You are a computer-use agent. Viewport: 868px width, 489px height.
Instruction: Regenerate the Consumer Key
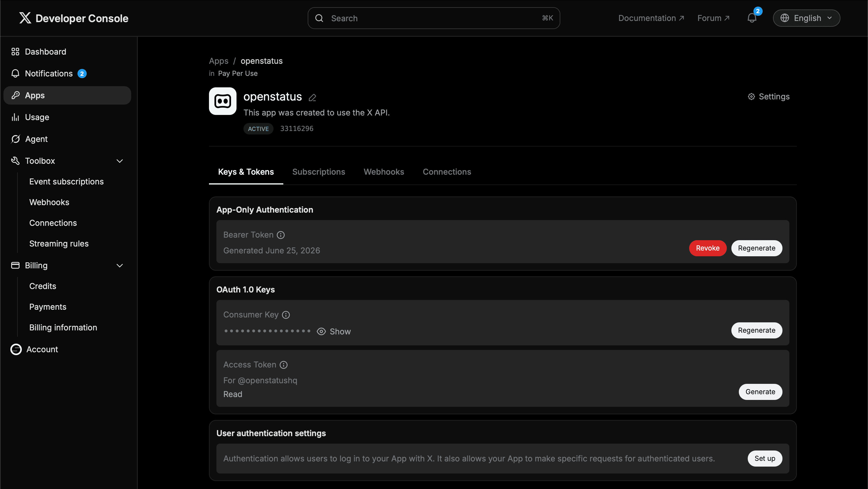(756, 330)
